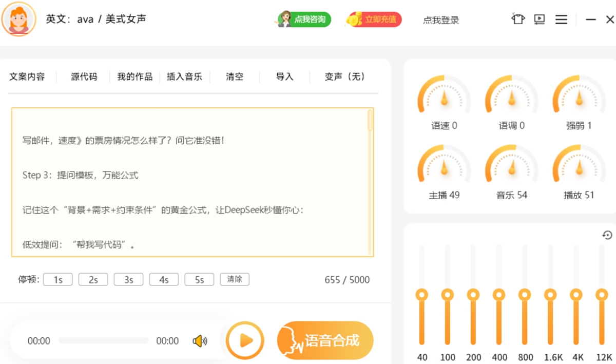Image resolution: width=616 pixels, height=364 pixels.
Task: Click the 语音合成 synthesis button
Action: point(325,340)
